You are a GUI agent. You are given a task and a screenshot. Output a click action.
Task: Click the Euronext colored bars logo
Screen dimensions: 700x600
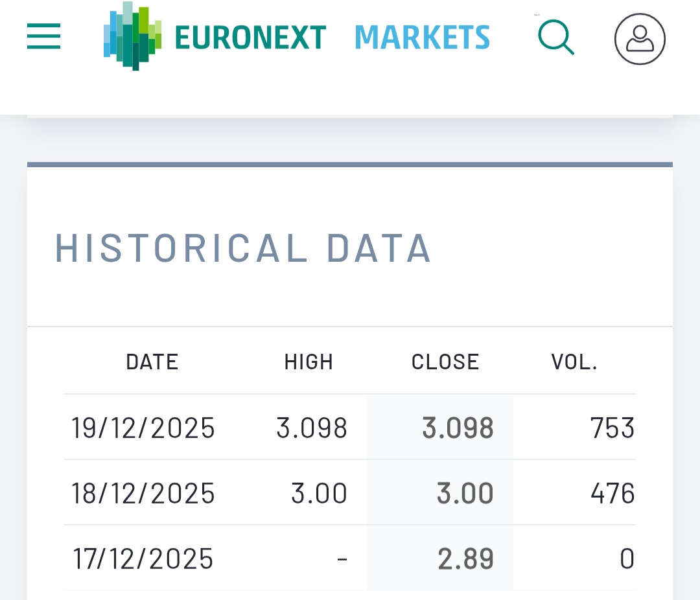[x=132, y=36]
